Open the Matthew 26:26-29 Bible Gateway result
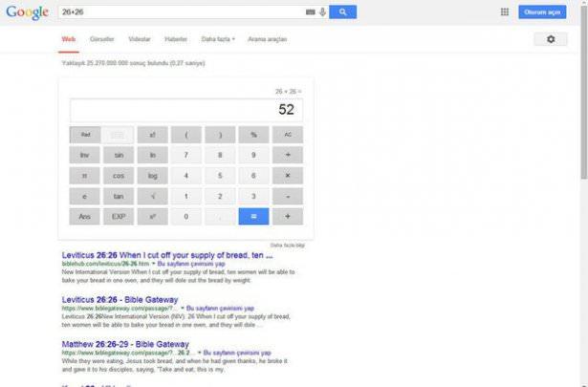588x387 pixels. click(x=125, y=344)
